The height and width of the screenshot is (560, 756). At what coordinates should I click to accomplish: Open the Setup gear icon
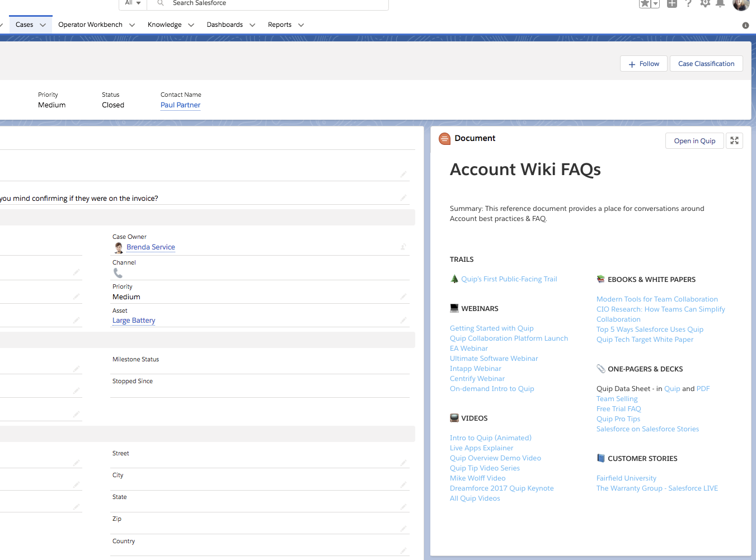click(705, 3)
